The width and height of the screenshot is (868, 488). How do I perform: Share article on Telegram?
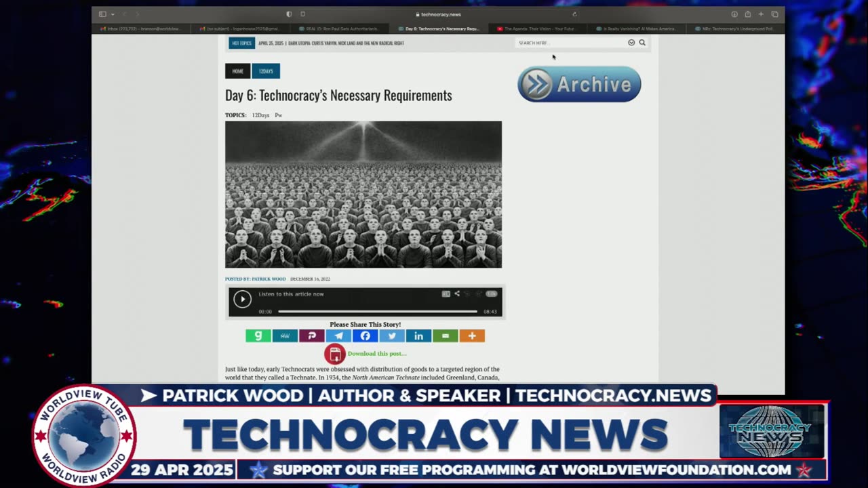tap(338, 336)
